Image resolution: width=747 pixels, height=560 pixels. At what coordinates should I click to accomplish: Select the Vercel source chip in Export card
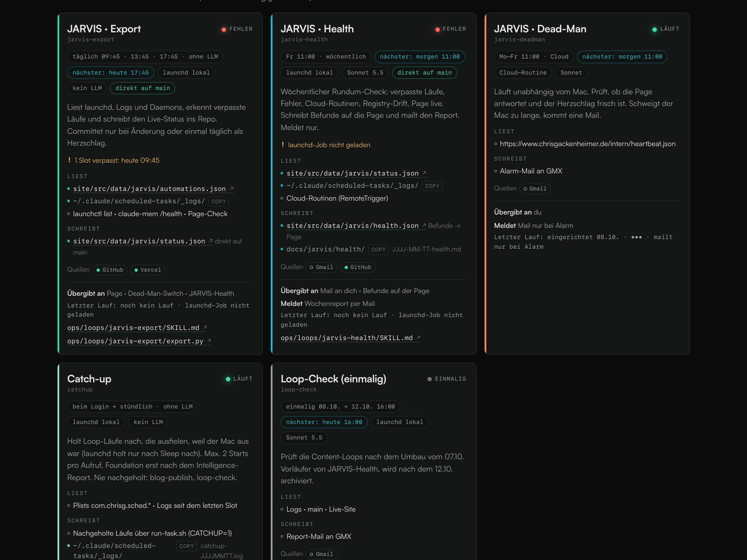[148, 270]
